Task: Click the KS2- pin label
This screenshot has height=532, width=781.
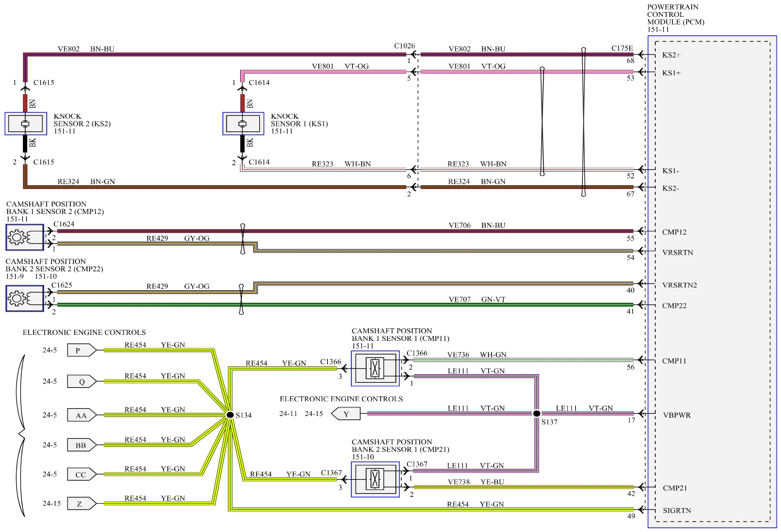Action: pos(670,188)
